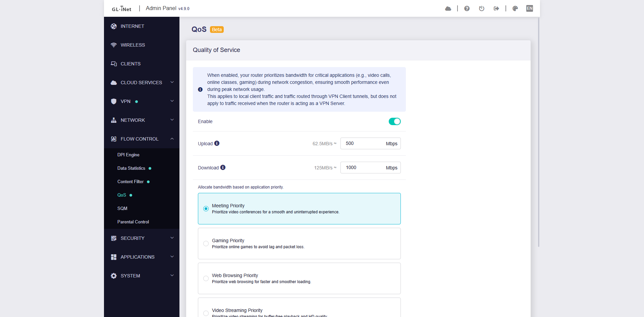644x317 pixels.
Task: Click the Upload info icon
Action: pyautogui.click(x=217, y=143)
